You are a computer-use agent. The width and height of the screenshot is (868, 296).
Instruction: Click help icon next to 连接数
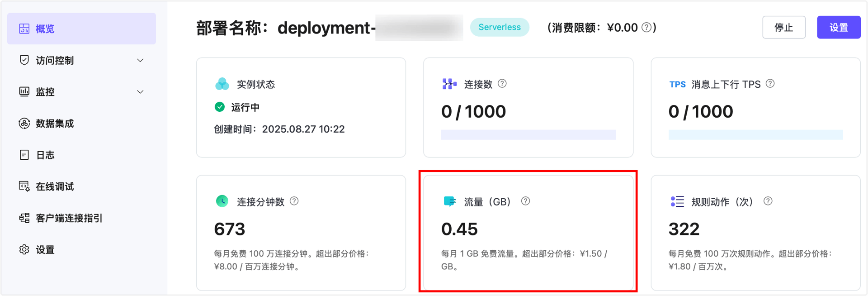click(502, 84)
